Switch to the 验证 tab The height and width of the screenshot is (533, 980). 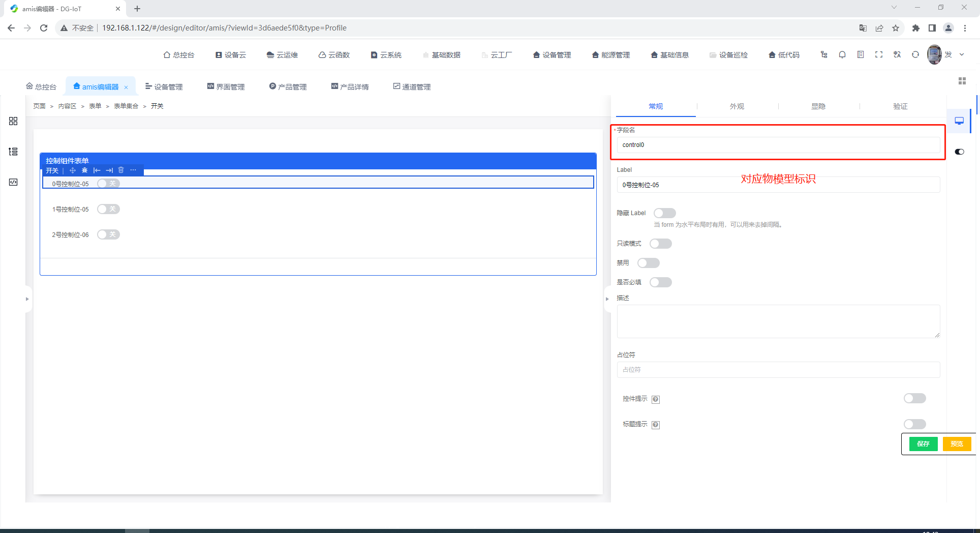[x=900, y=106]
